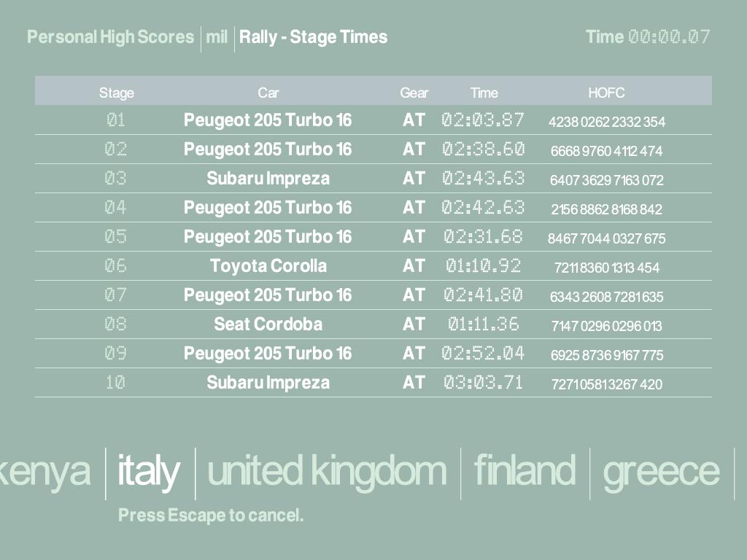Select the Seat Cordoba entry in stage 08
The height and width of the screenshot is (560, 747).
(x=268, y=324)
